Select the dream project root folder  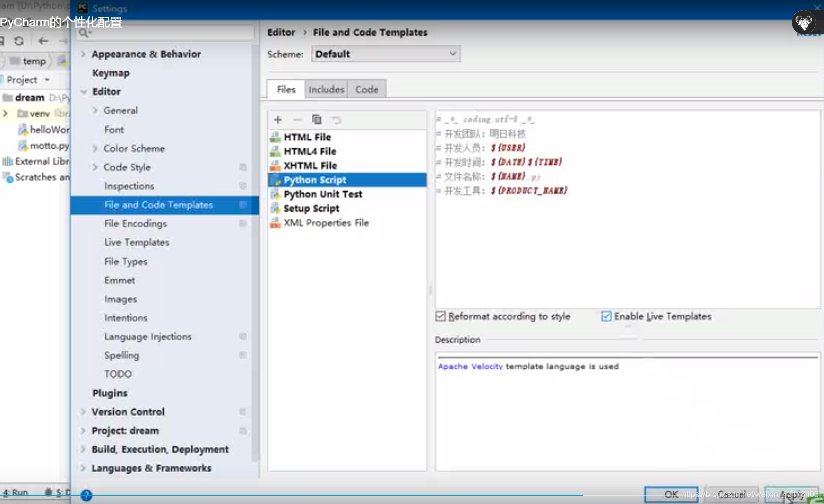(x=29, y=97)
